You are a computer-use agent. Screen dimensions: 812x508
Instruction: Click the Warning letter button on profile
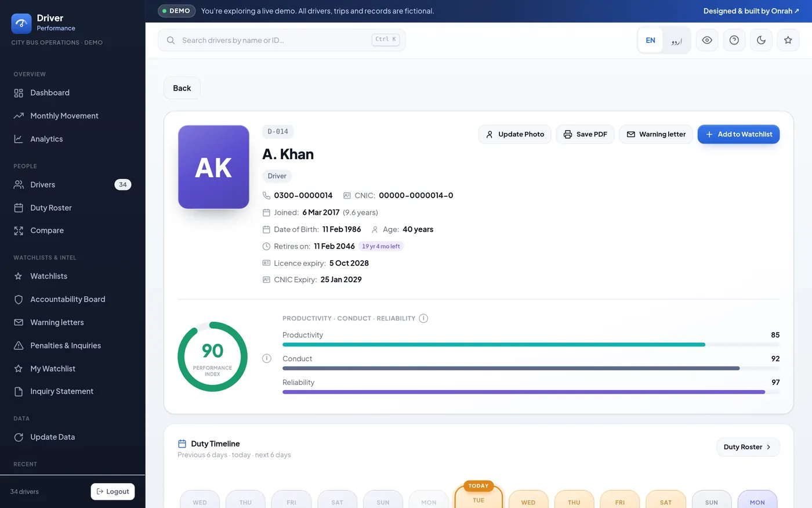coord(656,134)
